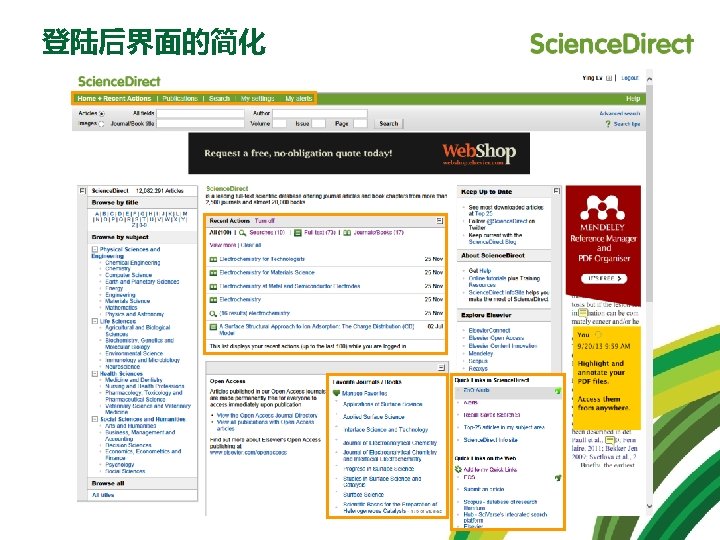Open the Submit an article quick link
The width and height of the screenshot is (720, 540).
point(484,489)
